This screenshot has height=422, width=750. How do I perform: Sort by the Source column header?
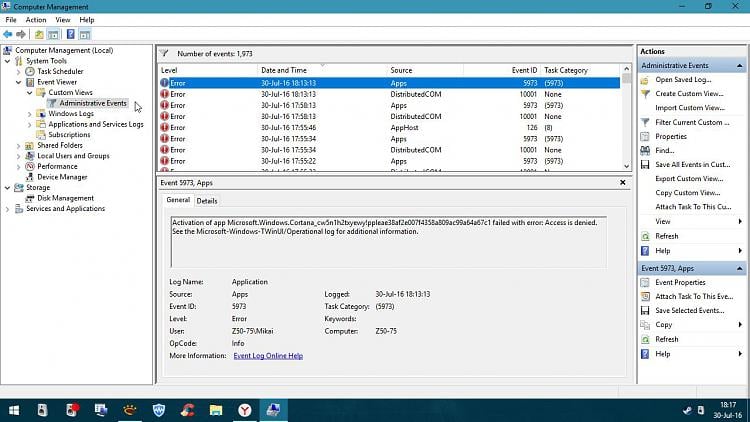[x=425, y=70]
